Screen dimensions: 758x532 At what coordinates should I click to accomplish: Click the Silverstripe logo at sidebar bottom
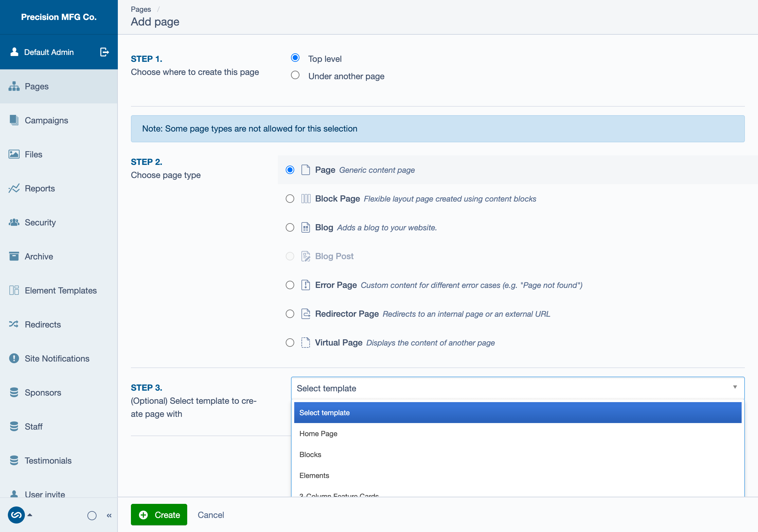16,515
